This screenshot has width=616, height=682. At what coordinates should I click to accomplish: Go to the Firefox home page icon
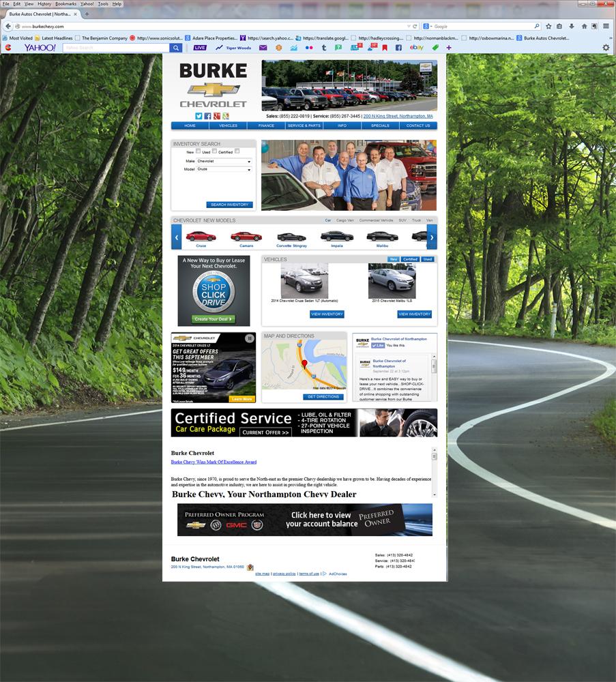tap(584, 26)
